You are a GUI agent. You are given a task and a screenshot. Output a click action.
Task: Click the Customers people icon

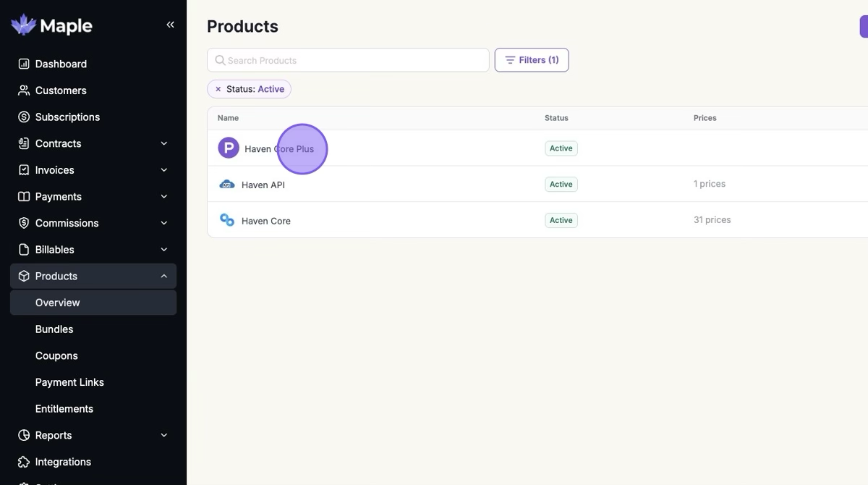(24, 90)
